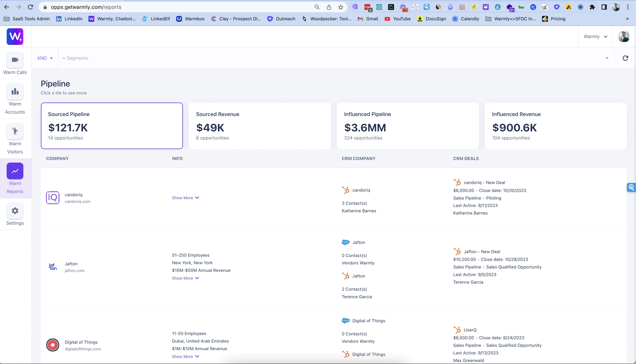Open Warmly<>SFDC bookmark folder
636x364 pixels.
511,19
